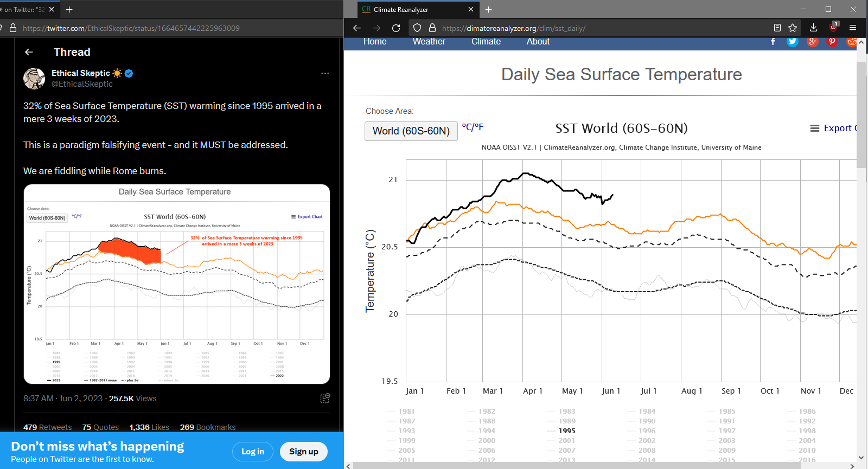View the 1,336 Likes list

point(149,427)
